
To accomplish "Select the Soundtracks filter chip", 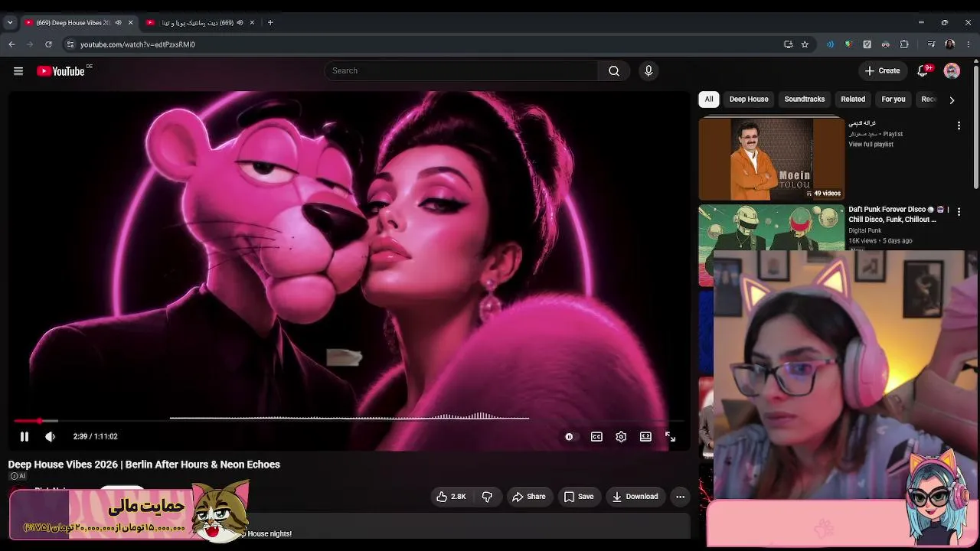I will point(805,99).
